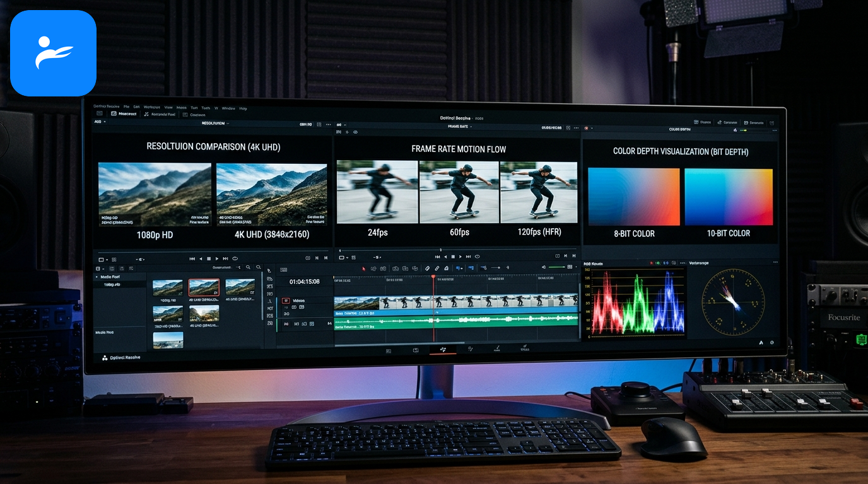Click the timecode 01:04:15:08
Screen dimensions: 868x484
(x=304, y=281)
